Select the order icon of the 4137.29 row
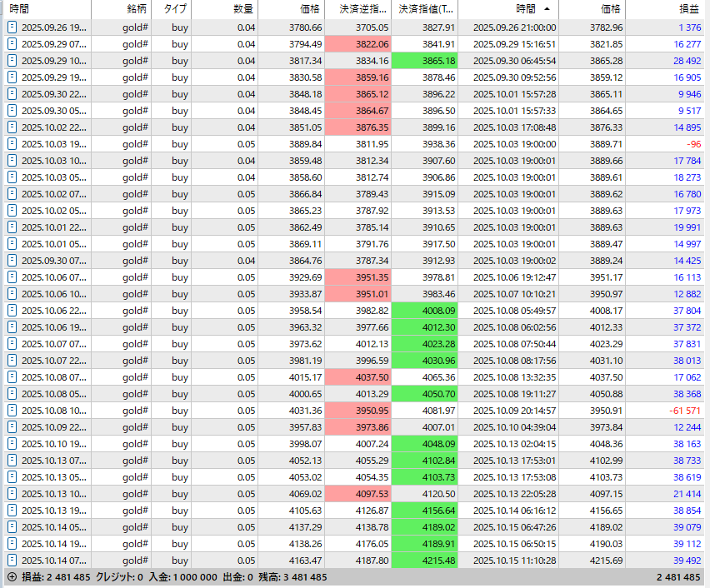This screenshot has width=710, height=588. click(x=12, y=527)
